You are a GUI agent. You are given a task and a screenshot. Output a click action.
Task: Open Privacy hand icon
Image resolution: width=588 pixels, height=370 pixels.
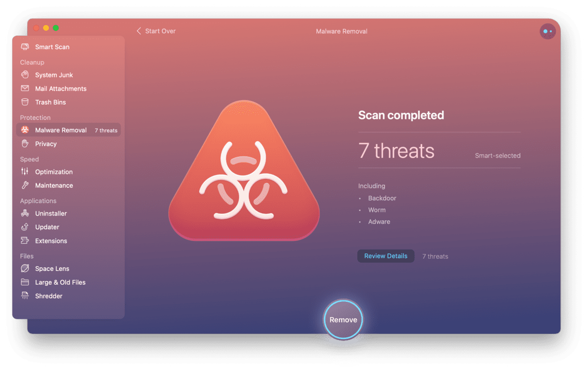pos(25,144)
